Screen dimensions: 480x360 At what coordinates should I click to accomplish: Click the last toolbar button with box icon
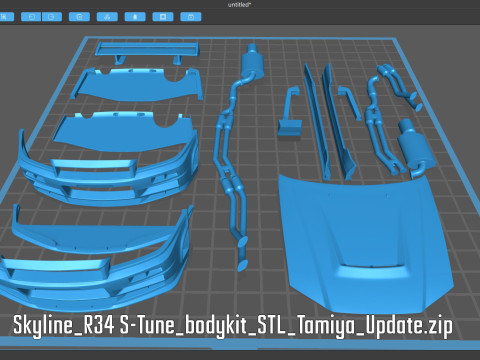point(191,17)
